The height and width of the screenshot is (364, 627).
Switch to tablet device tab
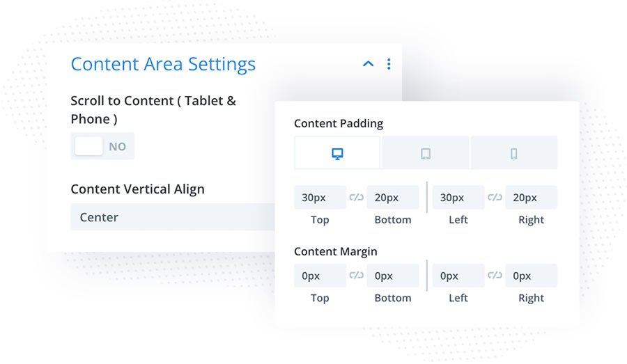[426, 153]
